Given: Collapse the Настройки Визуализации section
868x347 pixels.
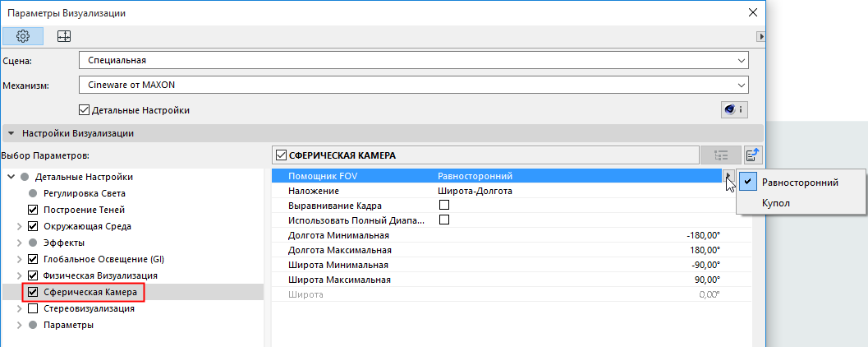Looking at the screenshot, I should 11,133.
